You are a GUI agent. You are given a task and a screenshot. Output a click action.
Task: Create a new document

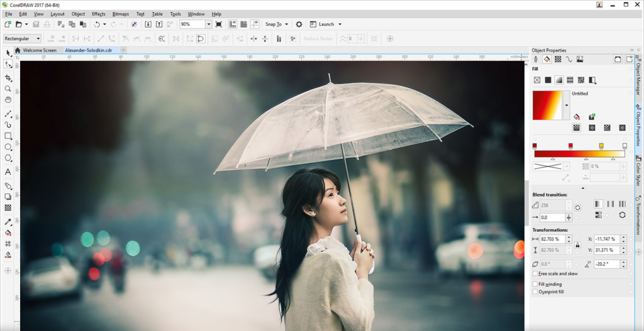[8, 24]
